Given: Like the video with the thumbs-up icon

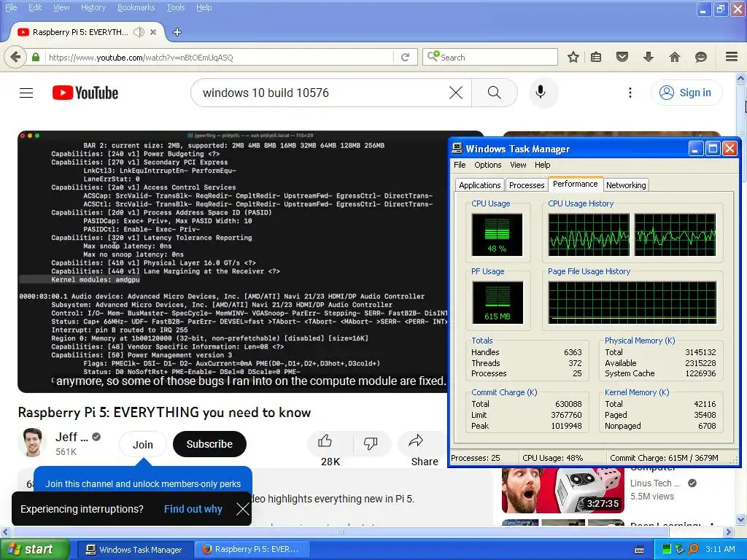Looking at the screenshot, I should [x=325, y=441].
